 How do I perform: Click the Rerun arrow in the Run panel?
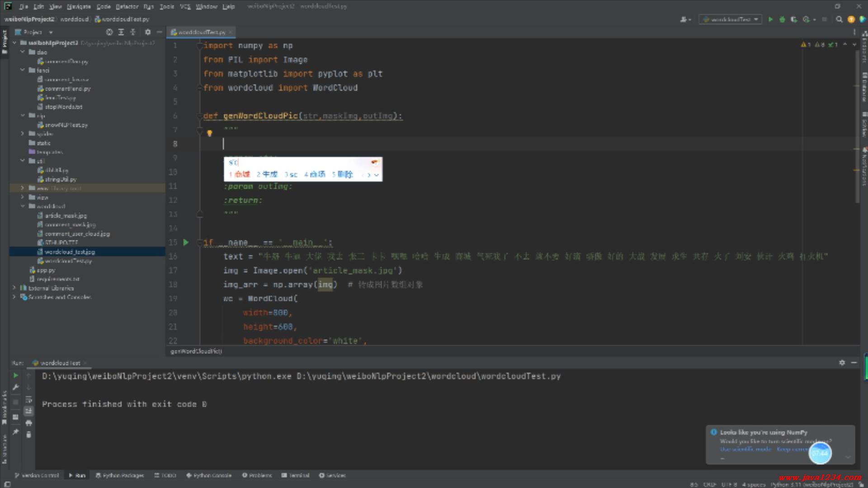[16, 375]
